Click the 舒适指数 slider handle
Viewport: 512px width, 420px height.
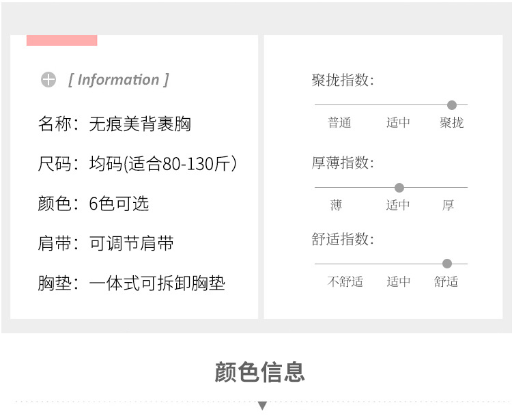[x=447, y=264]
